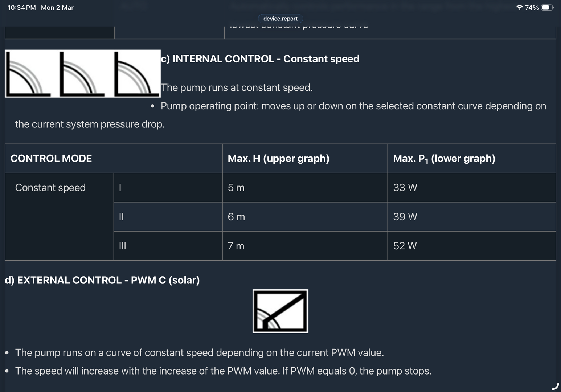Image resolution: width=561 pixels, height=392 pixels.
Task: Tap the battery icon in status bar
Action: (547, 8)
